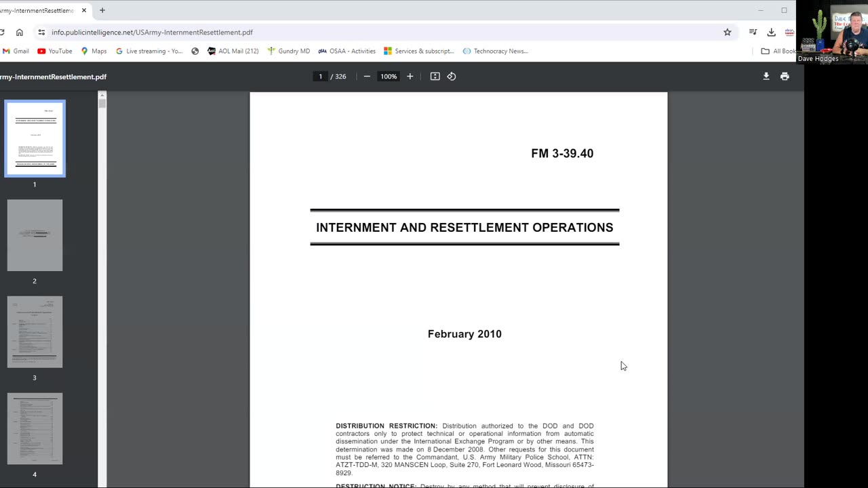
Task: Open the OSAA - Activities bookmark
Action: [347, 51]
